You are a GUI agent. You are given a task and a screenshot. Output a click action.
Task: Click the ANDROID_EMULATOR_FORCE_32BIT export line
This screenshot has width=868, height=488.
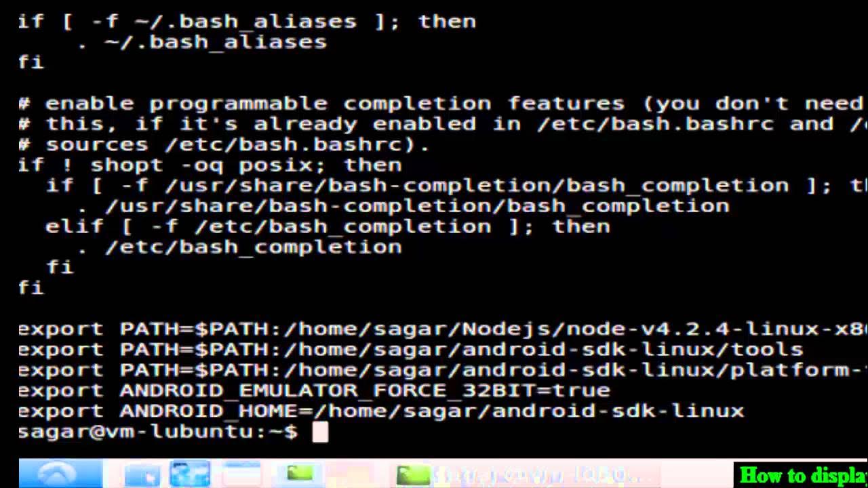pos(314,390)
